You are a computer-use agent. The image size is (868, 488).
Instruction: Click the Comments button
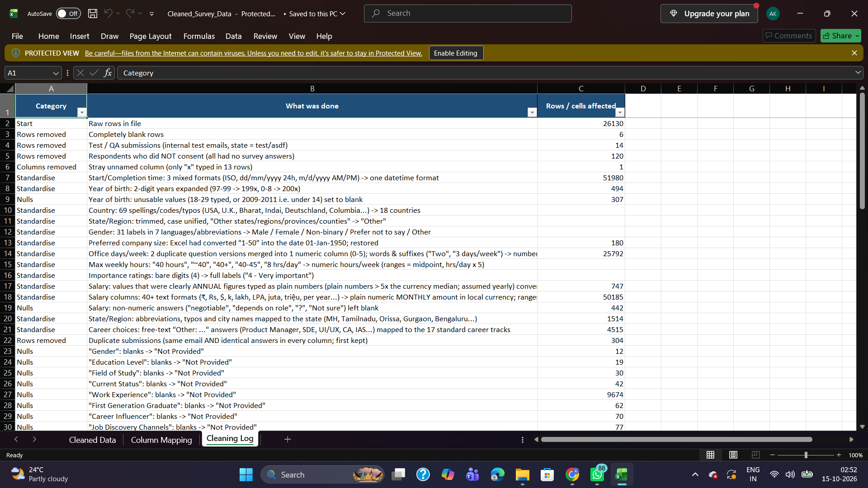[789, 36]
